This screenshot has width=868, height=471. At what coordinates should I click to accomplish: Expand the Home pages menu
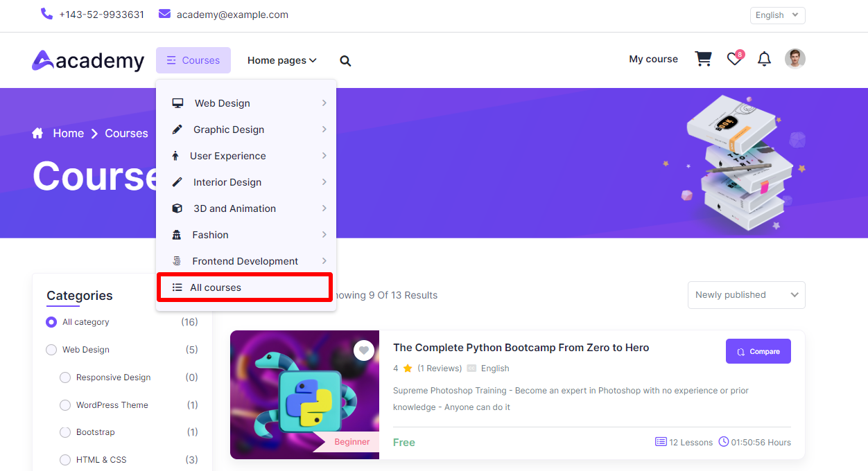pyautogui.click(x=281, y=61)
